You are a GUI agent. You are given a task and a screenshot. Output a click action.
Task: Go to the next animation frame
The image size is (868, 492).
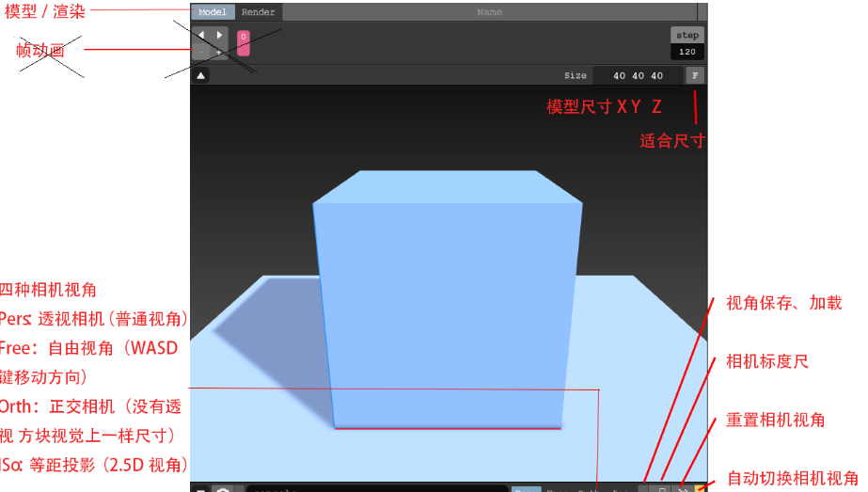tap(219, 35)
